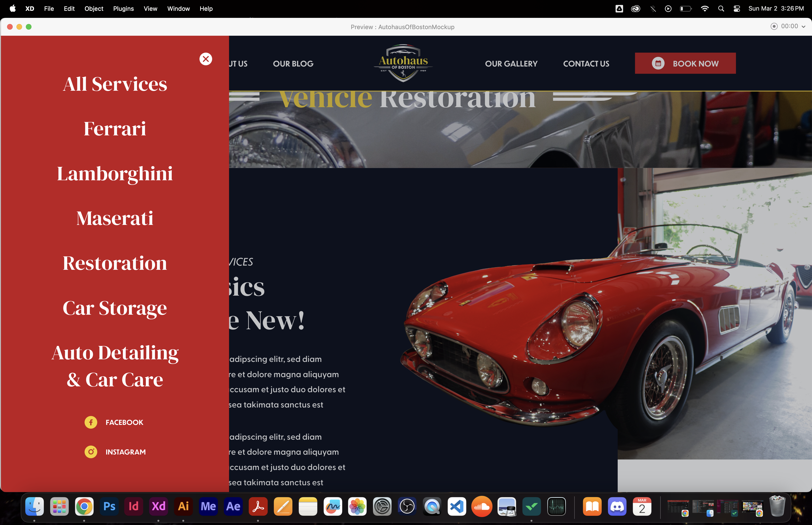Open Discord from the dock

(617, 506)
